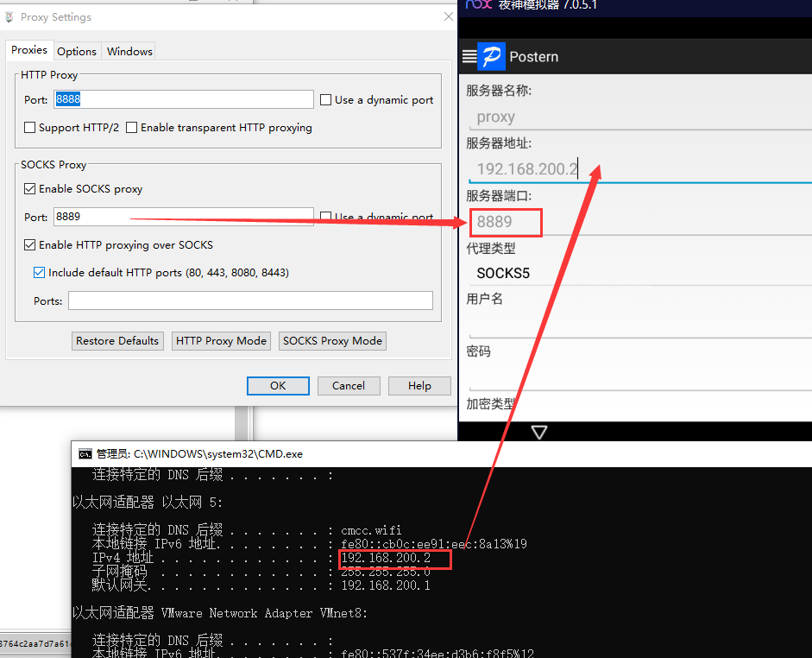812x658 pixels.
Task: Enable transparent HTTP proxying checkbox
Action: 132,128
